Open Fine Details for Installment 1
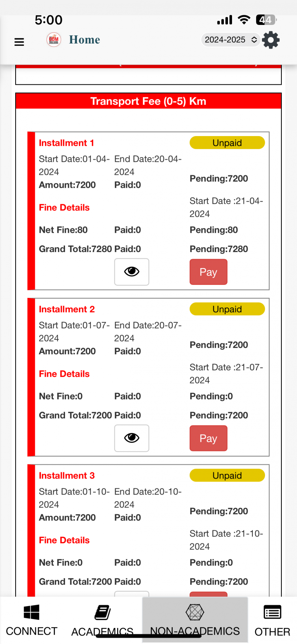The width and height of the screenshot is (297, 644). 64,207
